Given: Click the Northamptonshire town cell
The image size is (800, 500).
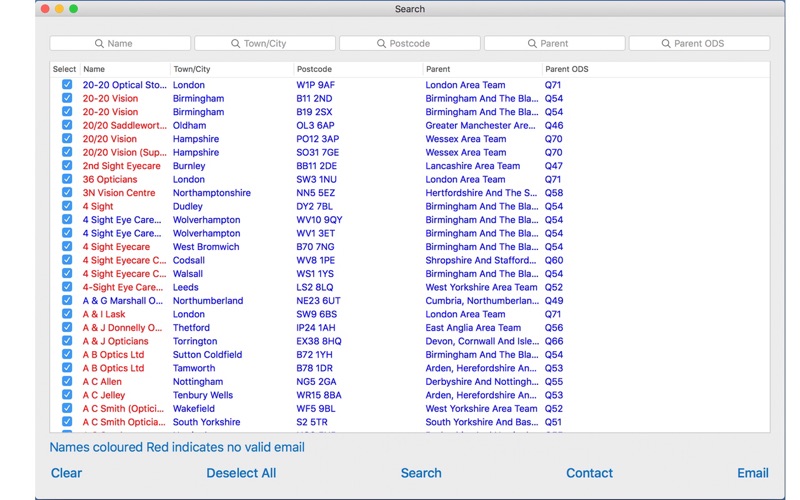Looking at the screenshot, I should click(x=212, y=193).
